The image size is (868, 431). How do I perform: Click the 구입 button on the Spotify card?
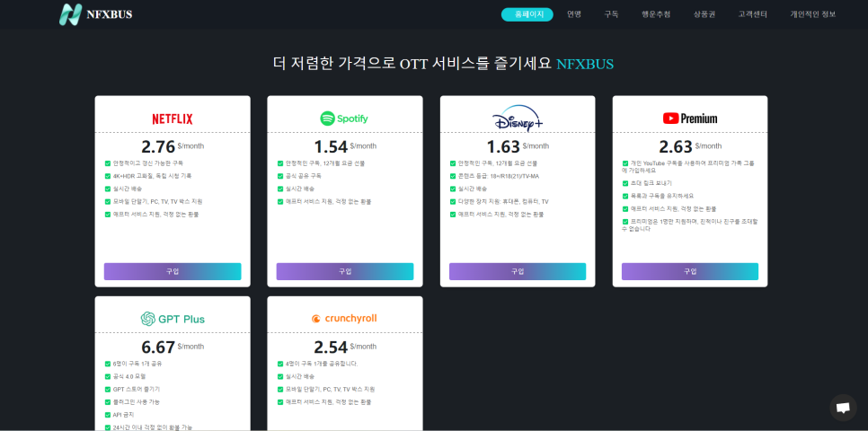(345, 272)
